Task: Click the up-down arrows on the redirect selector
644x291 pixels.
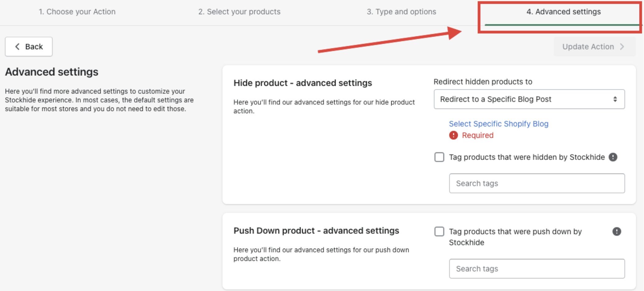Action: coord(615,99)
